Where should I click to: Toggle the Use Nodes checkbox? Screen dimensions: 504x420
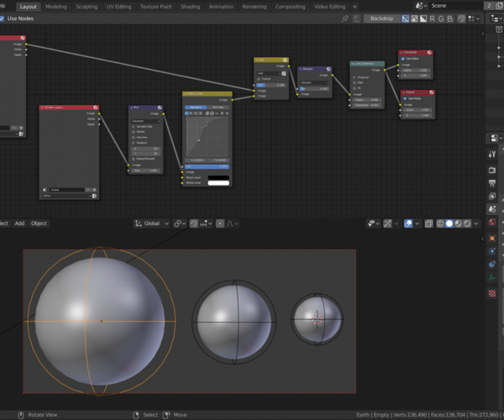click(x=2, y=18)
